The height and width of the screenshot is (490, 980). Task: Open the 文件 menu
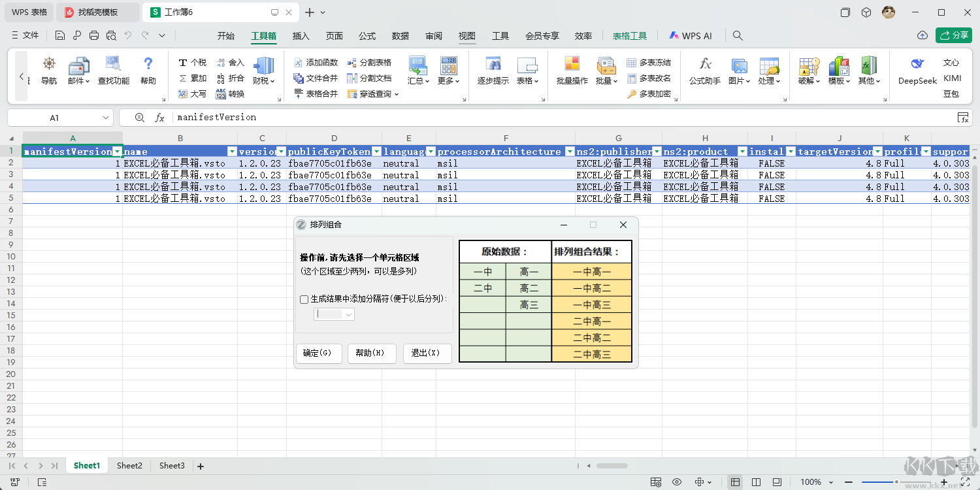26,35
